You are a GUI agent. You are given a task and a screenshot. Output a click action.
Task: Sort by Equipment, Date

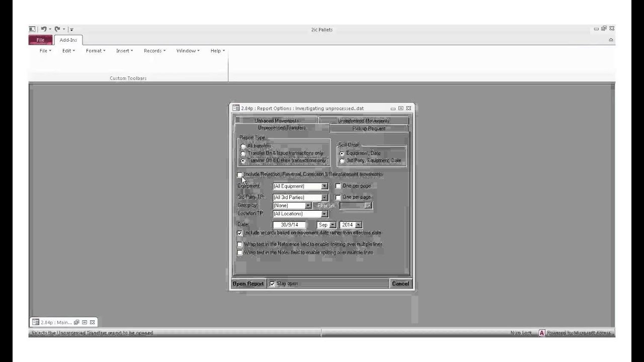[342, 153]
